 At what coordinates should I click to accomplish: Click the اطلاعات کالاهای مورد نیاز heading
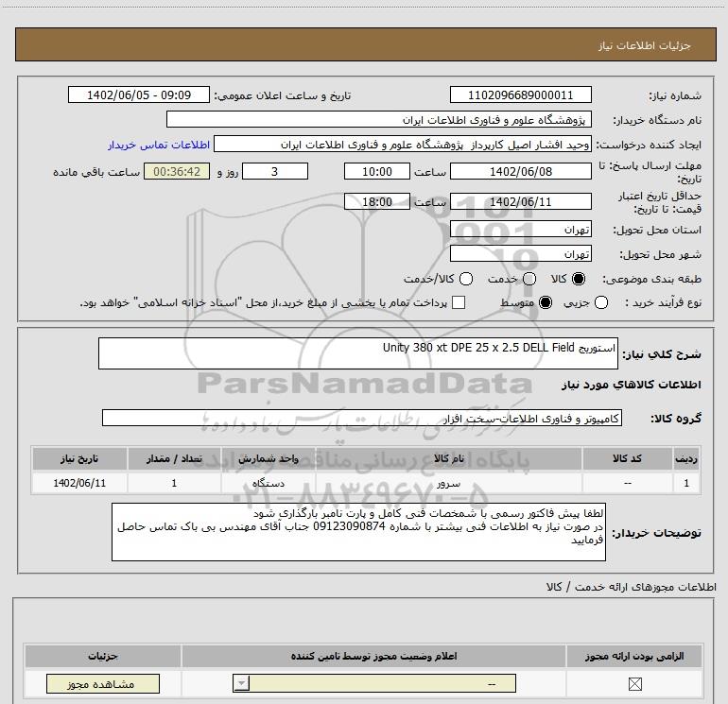631,385
